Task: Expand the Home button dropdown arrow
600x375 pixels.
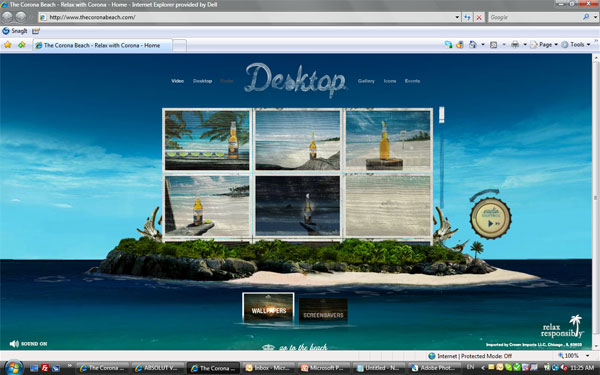Action: click(483, 45)
